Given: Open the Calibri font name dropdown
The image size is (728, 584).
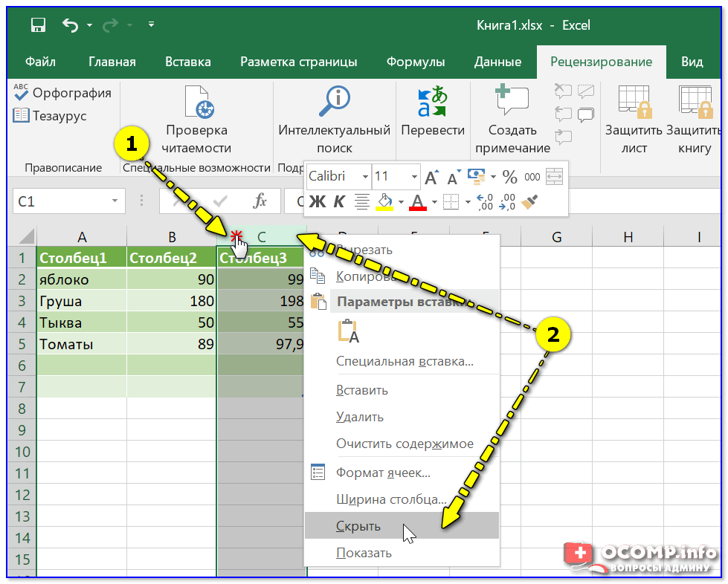Looking at the screenshot, I should [x=365, y=177].
